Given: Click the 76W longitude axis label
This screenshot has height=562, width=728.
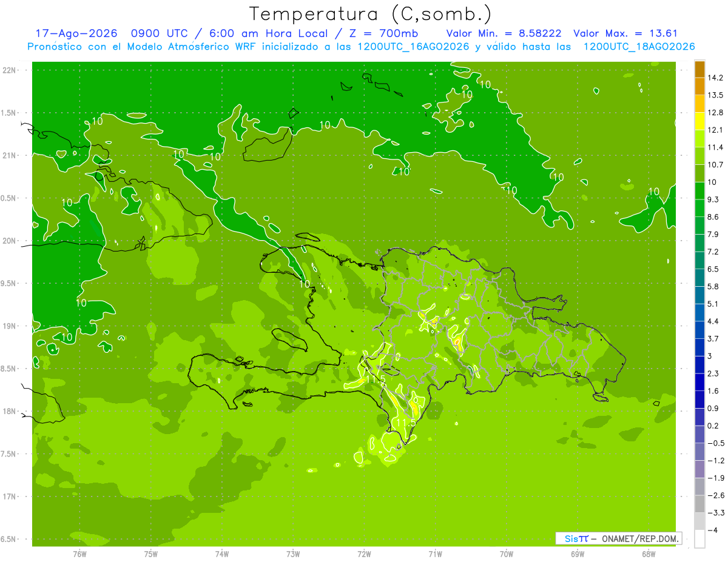Looking at the screenshot, I should [79, 554].
